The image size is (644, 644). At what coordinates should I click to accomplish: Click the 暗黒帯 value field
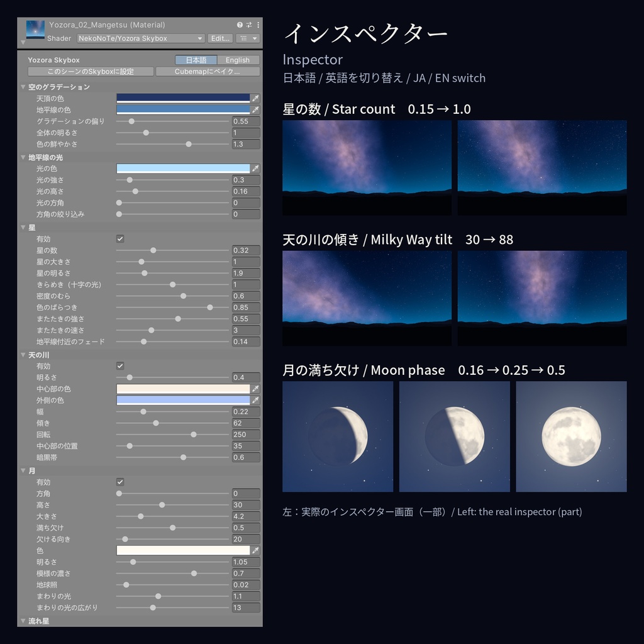tap(246, 457)
